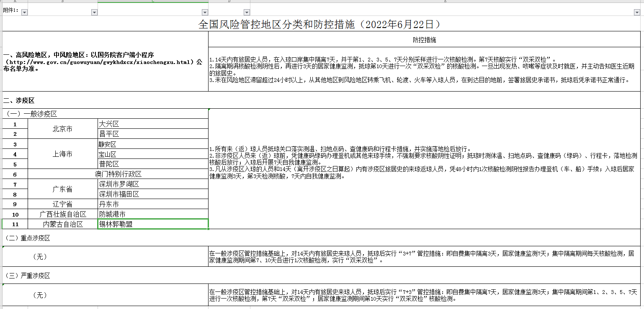Open the filter dropdown beside 附件1:

point(24,13)
